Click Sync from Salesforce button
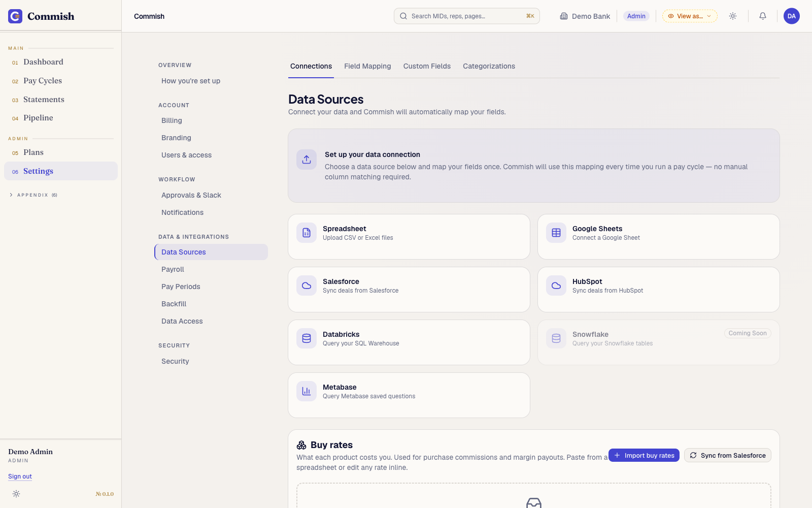 (x=728, y=455)
